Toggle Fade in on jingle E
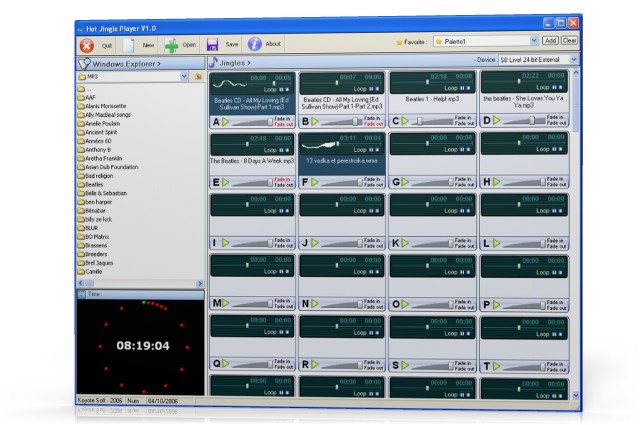 pyautogui.click(x=282, y=179)
